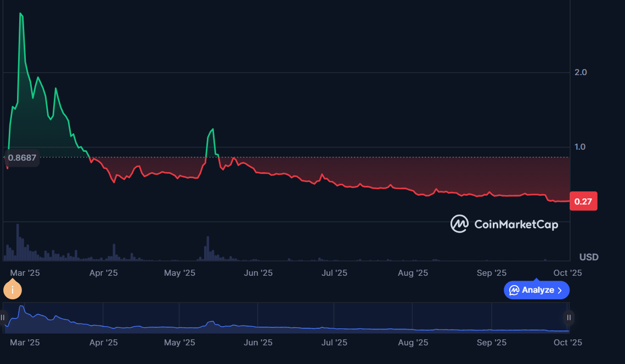Click the orange info icon below the chart
Screen dimensions: 625x364
(x=12, y=289)
